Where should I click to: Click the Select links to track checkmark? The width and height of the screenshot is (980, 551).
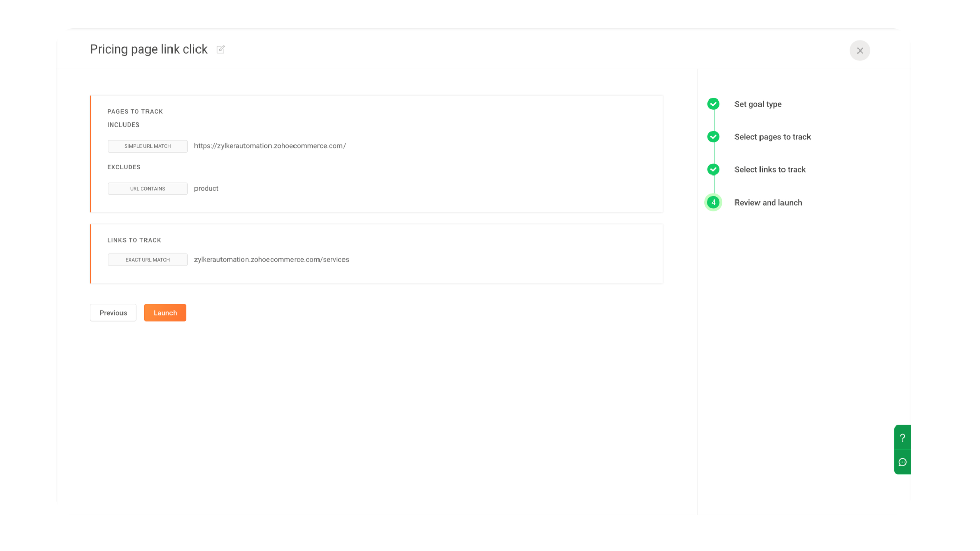coord(713,169)
